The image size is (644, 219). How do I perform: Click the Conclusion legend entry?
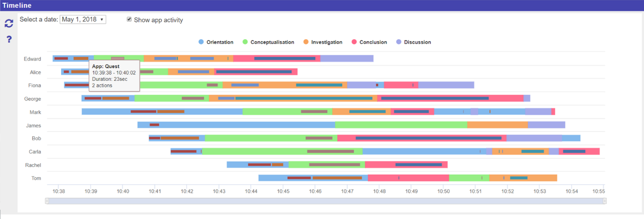369,42
